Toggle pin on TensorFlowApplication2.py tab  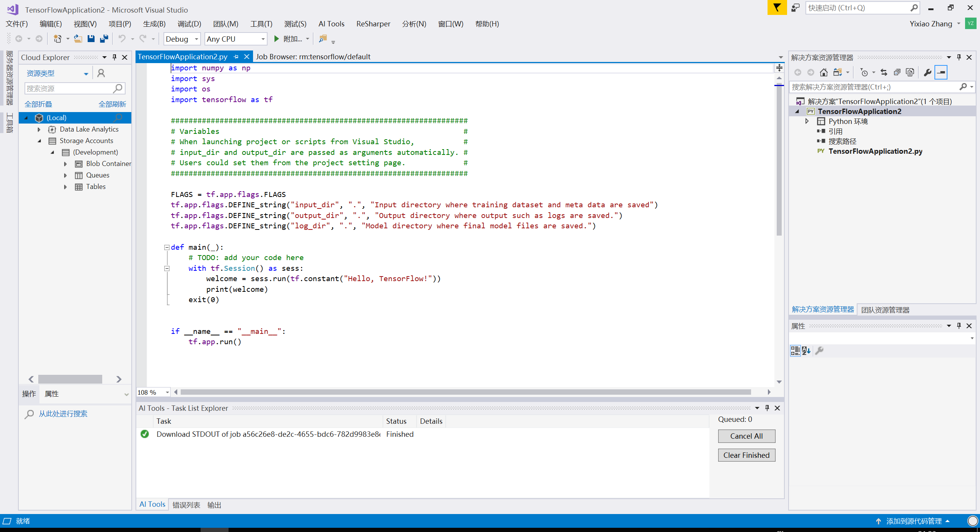tap(236, 57)
